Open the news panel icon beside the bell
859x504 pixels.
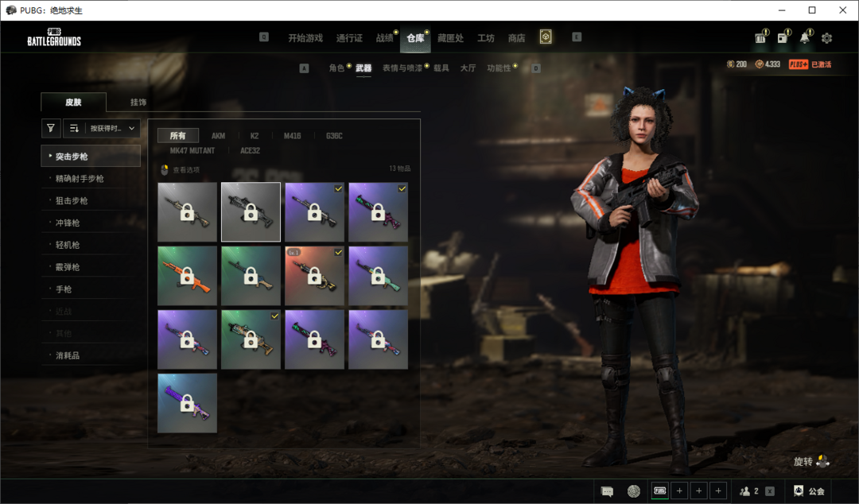pos(783,38)
